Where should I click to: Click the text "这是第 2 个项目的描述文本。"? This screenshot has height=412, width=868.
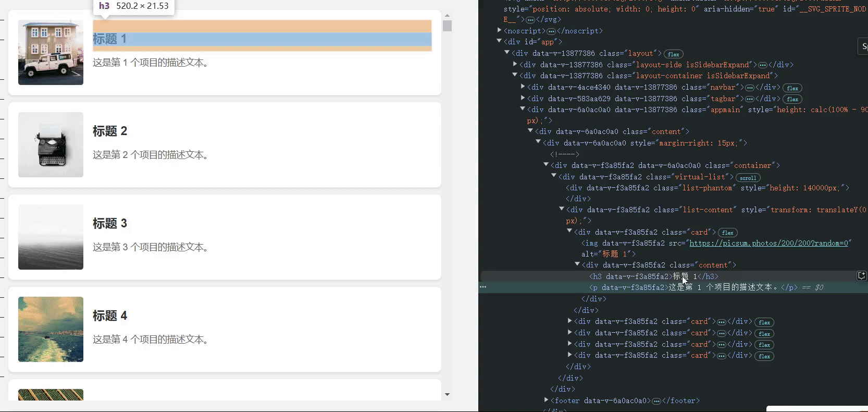152,155
